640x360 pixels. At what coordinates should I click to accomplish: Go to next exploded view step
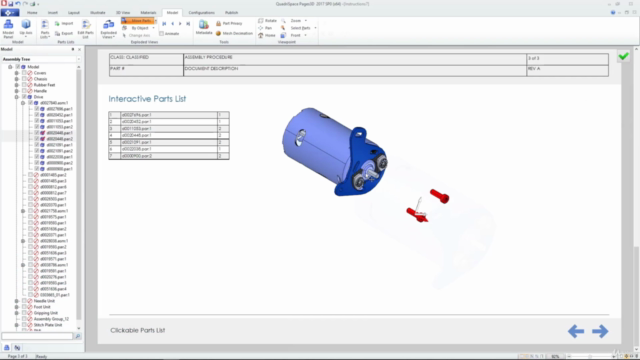(180, 24)
